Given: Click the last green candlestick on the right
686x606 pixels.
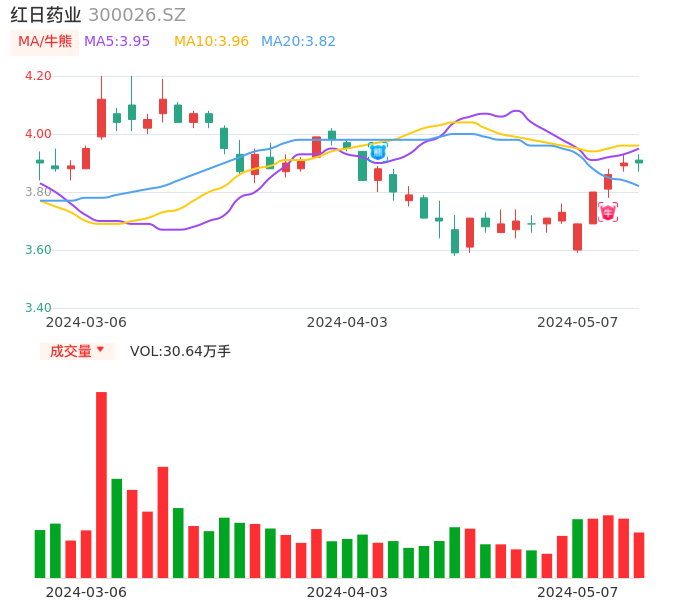Looking at the screenshot, I should pyautogui.click(x=639, y=161).
